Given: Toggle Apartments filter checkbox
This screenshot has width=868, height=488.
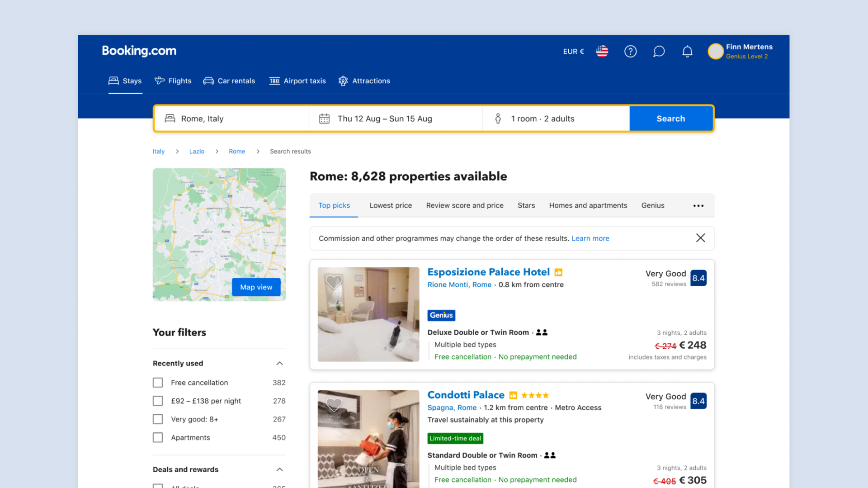Looking at the screenshot, I should tap(158, 438).
